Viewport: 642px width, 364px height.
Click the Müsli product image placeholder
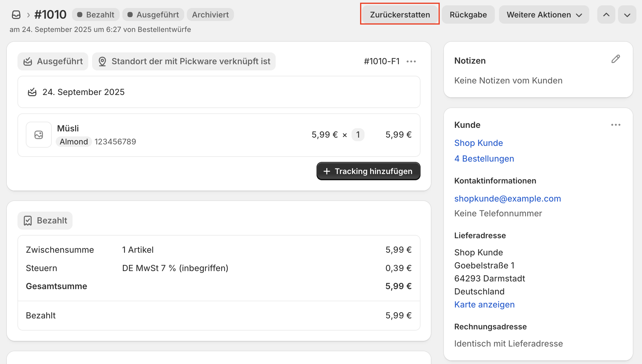coord(38,135)
